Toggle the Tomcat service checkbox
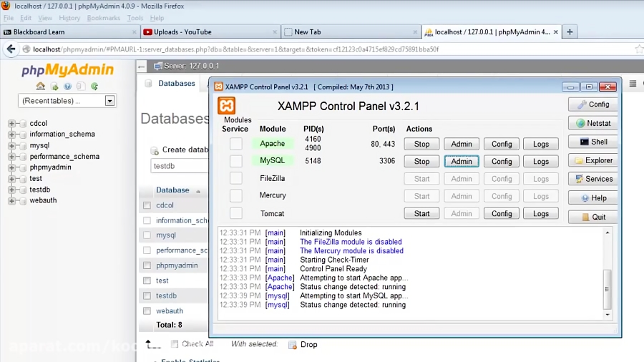This screenshot has width=644, height=362. [x=235, y=213]
